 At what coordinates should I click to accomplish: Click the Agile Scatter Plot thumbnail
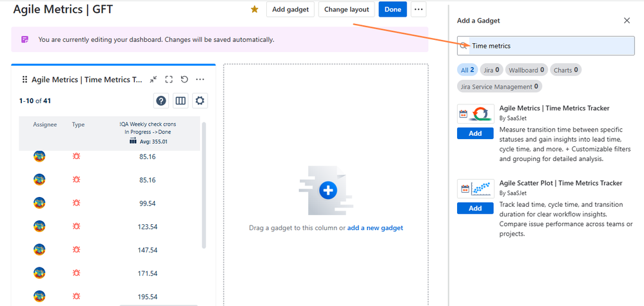pos(476,189)
